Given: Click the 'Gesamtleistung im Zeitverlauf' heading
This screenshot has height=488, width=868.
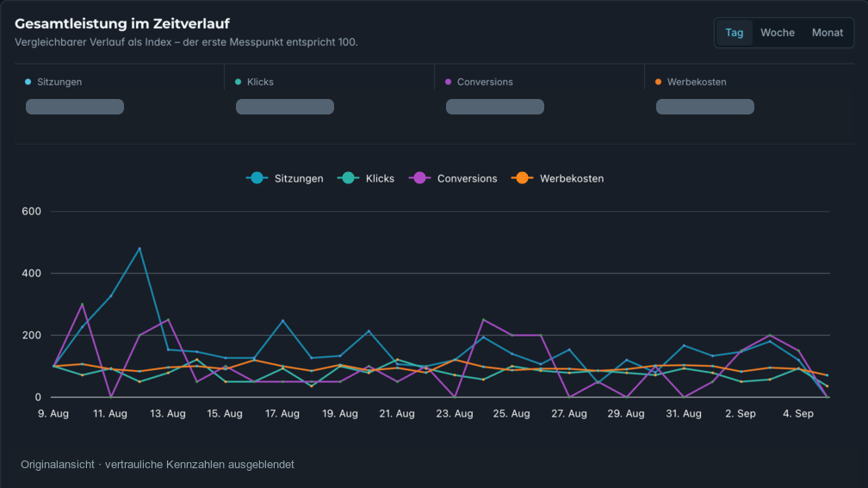Looking at the screenshot, I should click(121, 24).
